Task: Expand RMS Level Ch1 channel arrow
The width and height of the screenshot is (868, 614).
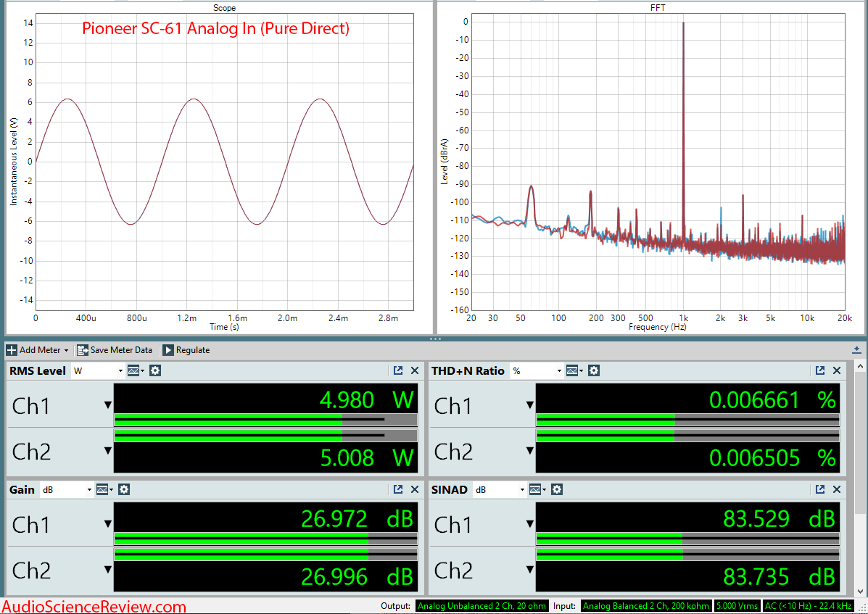Action: pyautogui.click(x=108, y=405)
